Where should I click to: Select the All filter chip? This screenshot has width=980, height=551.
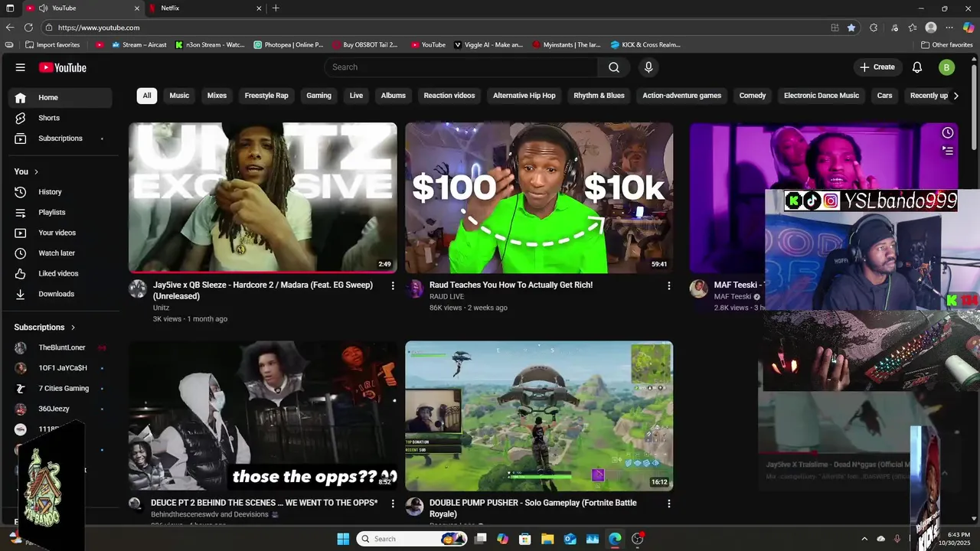point(147,96)
